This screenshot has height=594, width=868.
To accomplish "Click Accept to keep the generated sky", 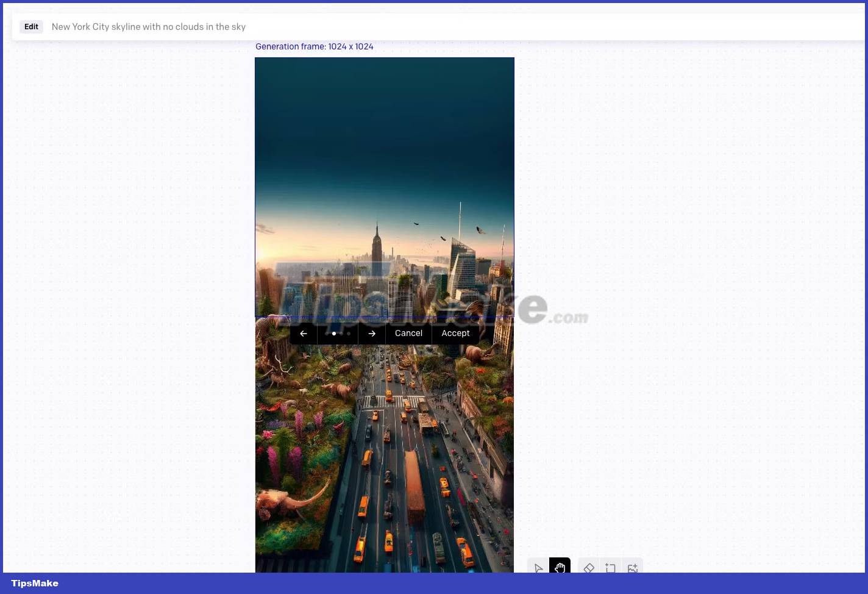I will pyautogui.click(x=455, y=333).
